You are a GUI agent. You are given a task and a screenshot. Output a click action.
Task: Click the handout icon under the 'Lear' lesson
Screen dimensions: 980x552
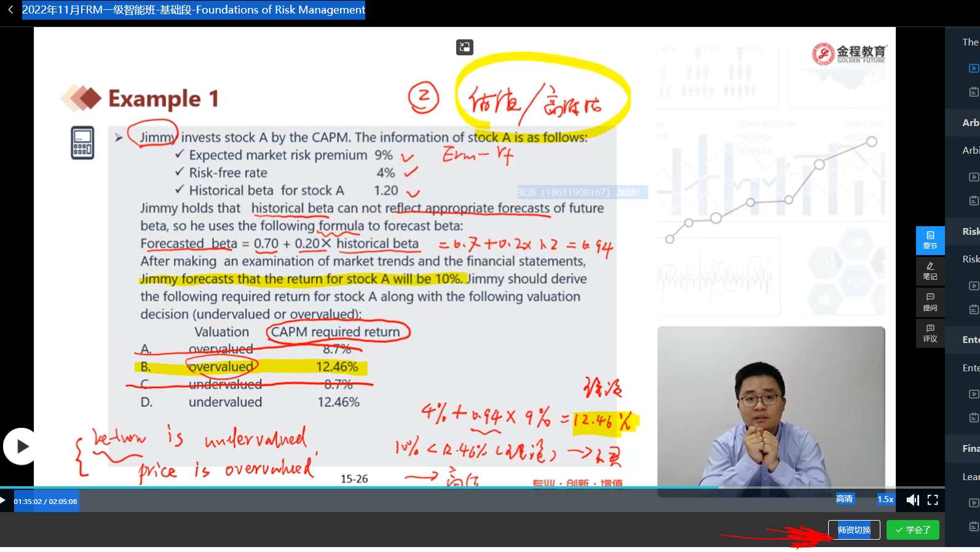pos(974,526)
